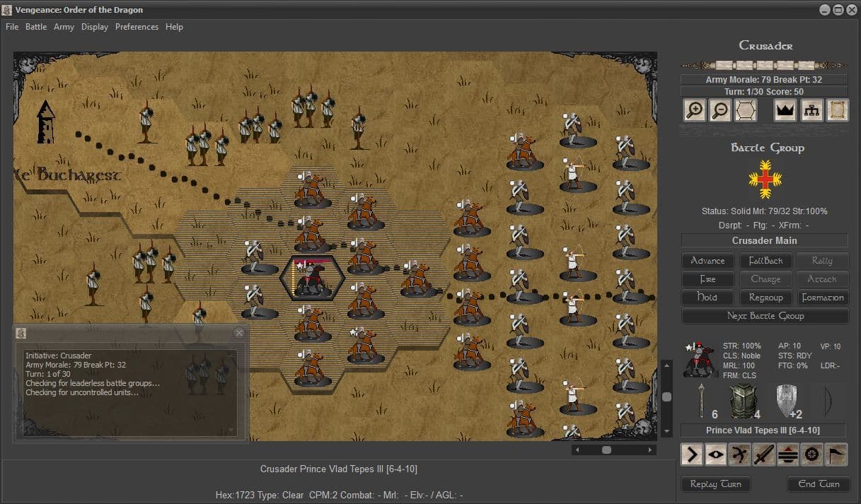Click the Status: Solid Mrl: 79/32 line
Screen dimensions: 861x504
tap(765, 211)
